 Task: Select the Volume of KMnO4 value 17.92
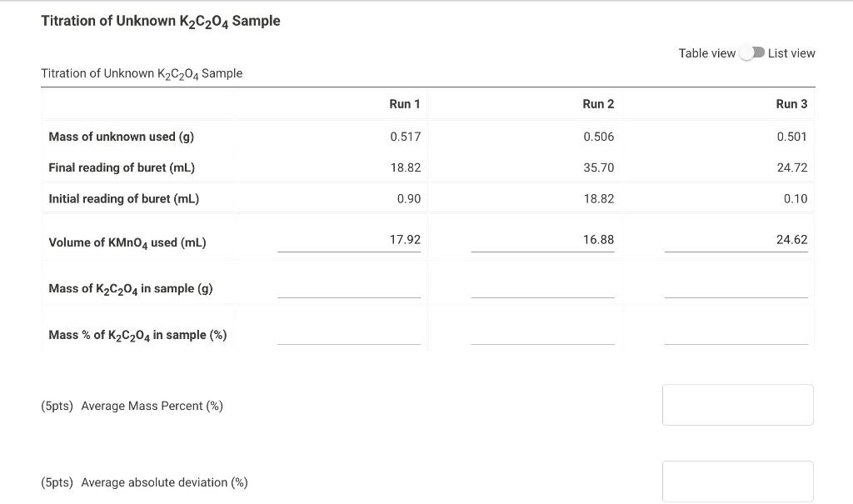click(405, 238)
